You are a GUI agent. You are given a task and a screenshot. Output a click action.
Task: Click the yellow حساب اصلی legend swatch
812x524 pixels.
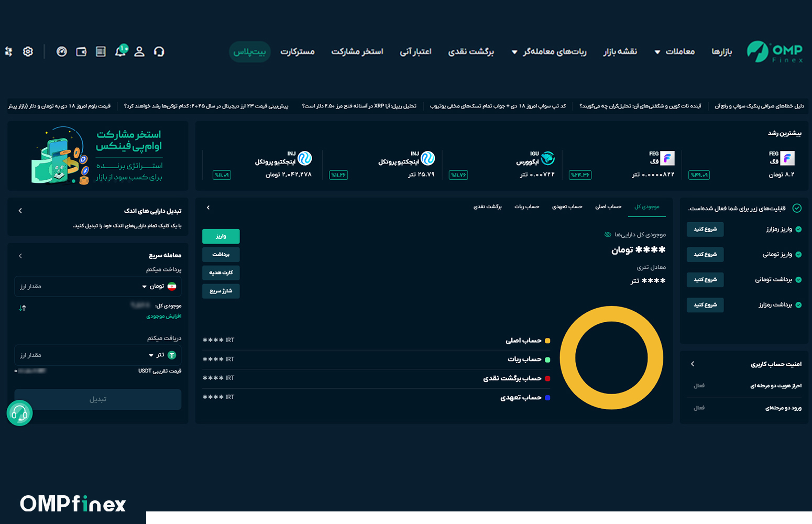(x=547, y=341)
